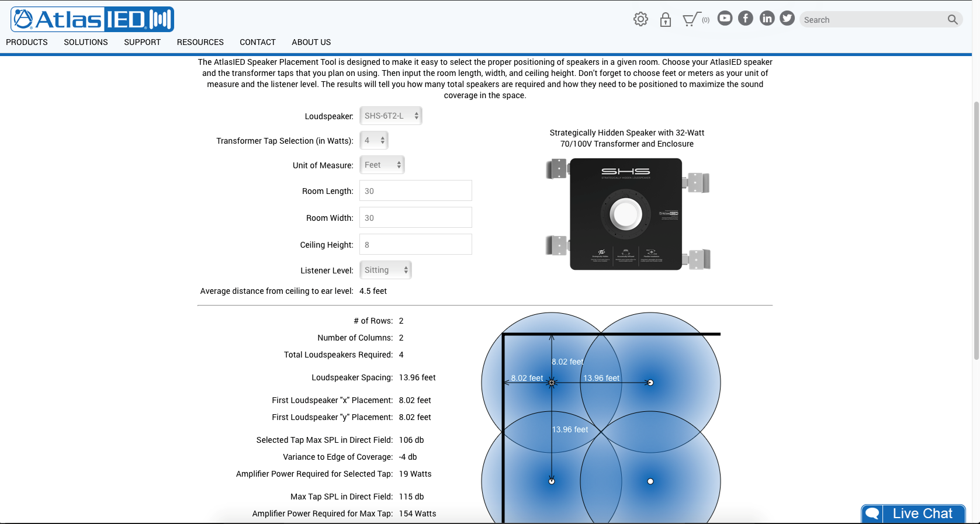The width and height of the screenshot is (980, 524).
Task: Open the RESOURCES menu
Action: pyautogui.click(x=200, y=42)
